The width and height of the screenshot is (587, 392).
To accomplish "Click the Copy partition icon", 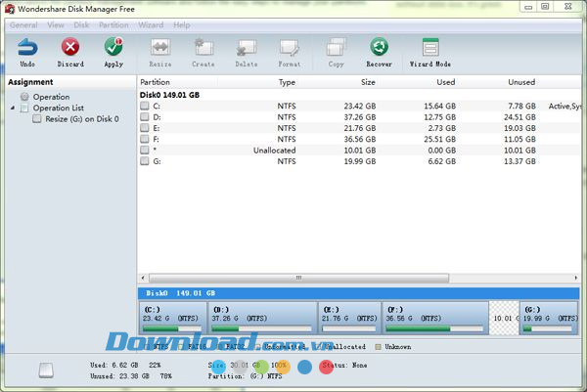I will (336, 48).
